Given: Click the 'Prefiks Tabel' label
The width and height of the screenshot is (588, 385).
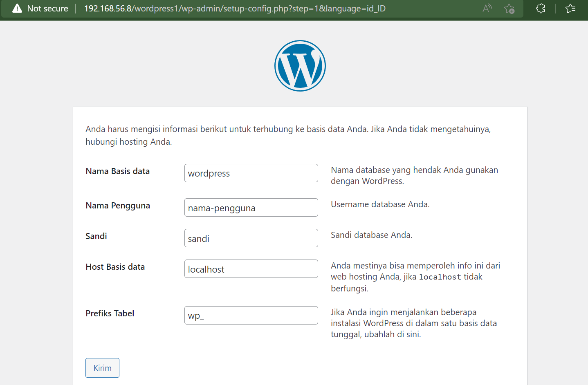Looking at the screenshot, I should pyautogui.click(x=110, y=313).
